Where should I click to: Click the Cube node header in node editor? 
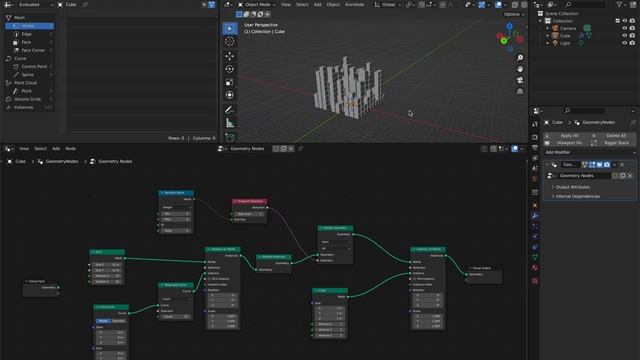pyautogui.click(x=330, y=291)
